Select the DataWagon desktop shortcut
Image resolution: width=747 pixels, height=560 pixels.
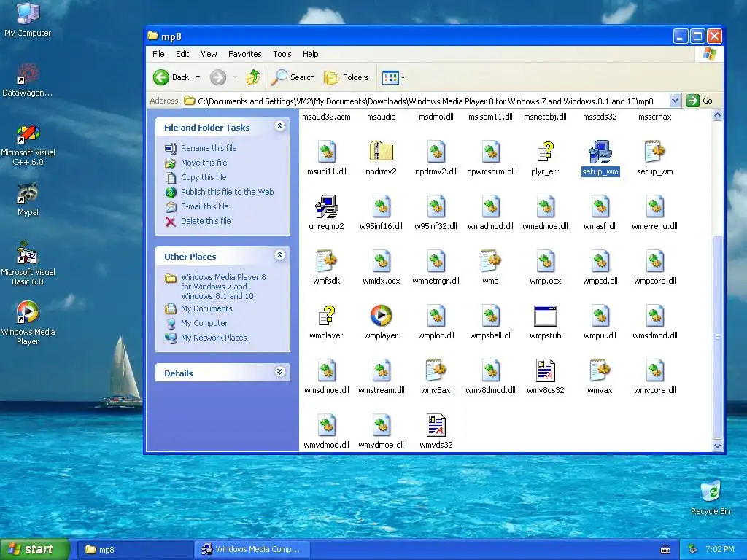coord(28,79)
